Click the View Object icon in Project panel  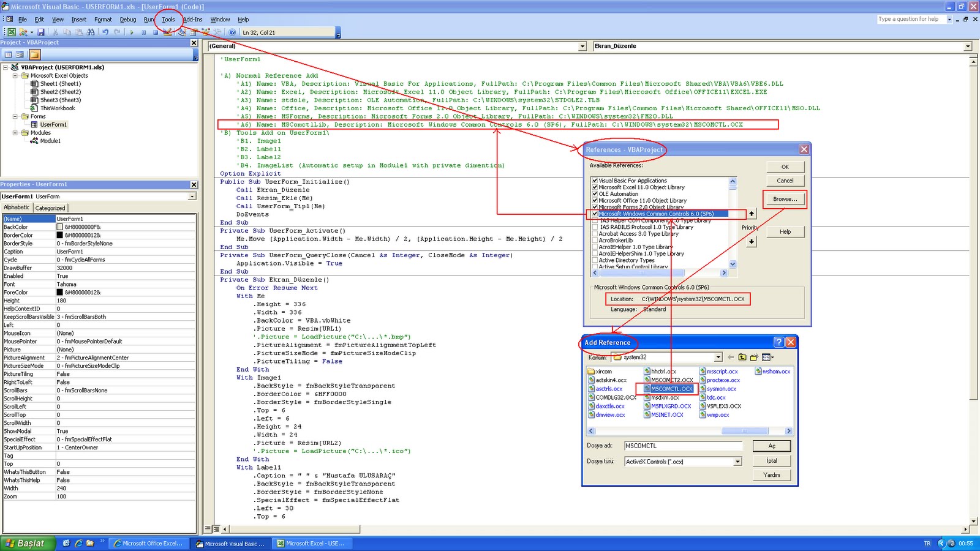20,54
